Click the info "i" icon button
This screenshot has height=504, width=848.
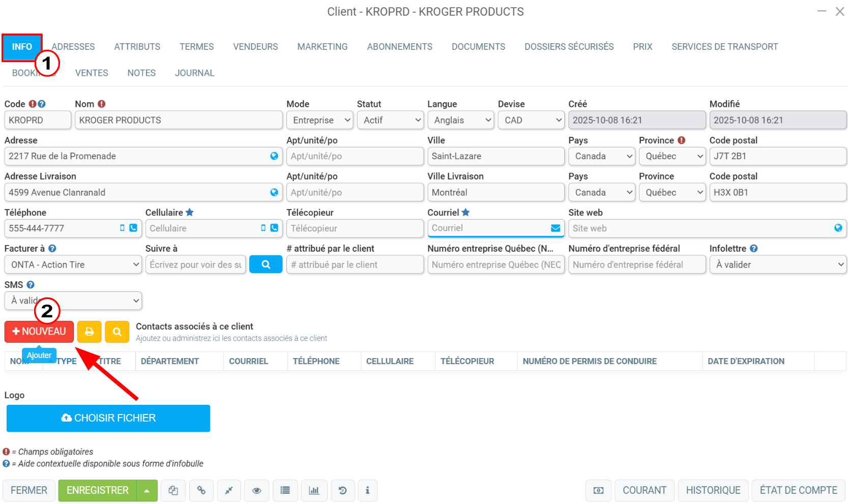367,490
